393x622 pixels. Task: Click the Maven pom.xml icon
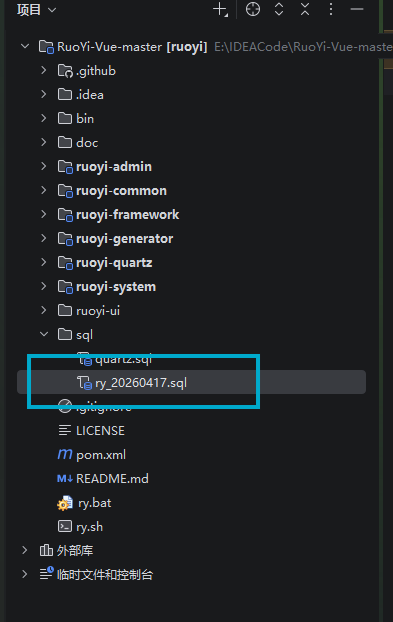65,454
